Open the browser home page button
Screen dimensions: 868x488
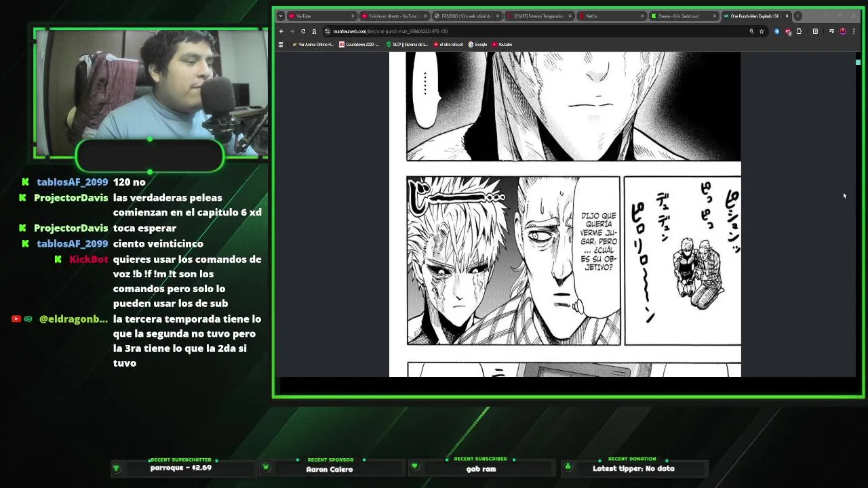(x=314, y=31)
